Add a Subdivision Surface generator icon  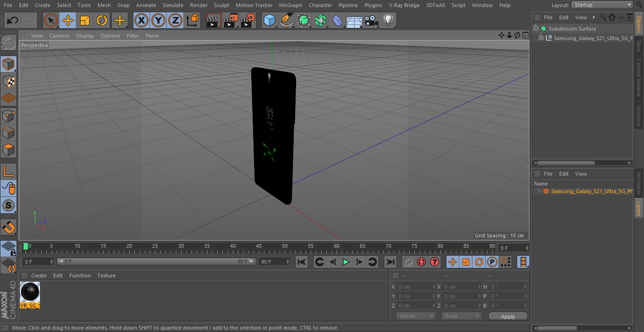tap(304, 20)
